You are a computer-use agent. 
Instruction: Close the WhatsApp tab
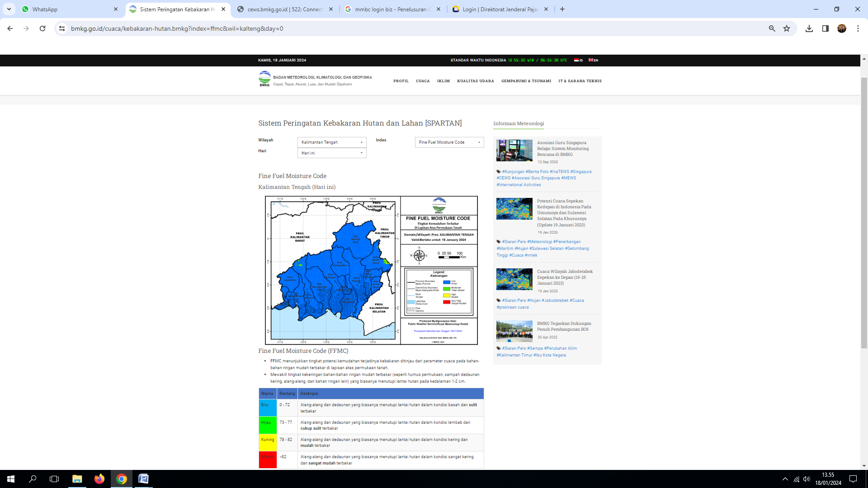coord(116,9)
